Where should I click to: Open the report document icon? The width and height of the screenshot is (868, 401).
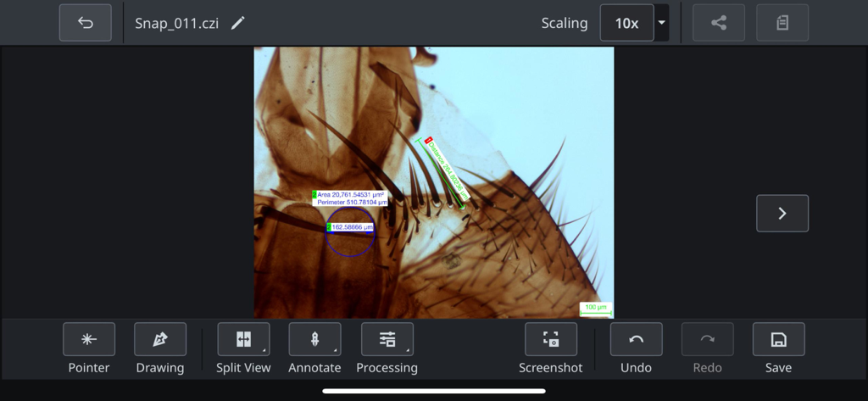(x=782, y=23)
